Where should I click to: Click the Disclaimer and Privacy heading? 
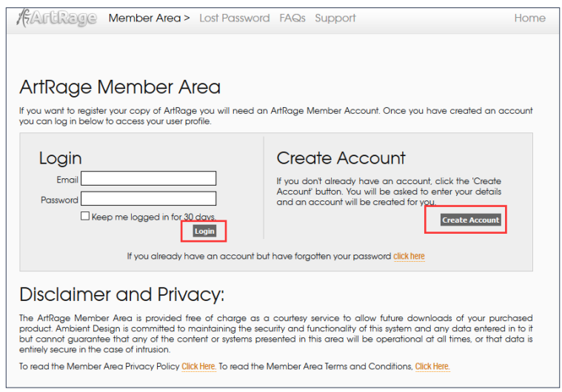(122, 294)
